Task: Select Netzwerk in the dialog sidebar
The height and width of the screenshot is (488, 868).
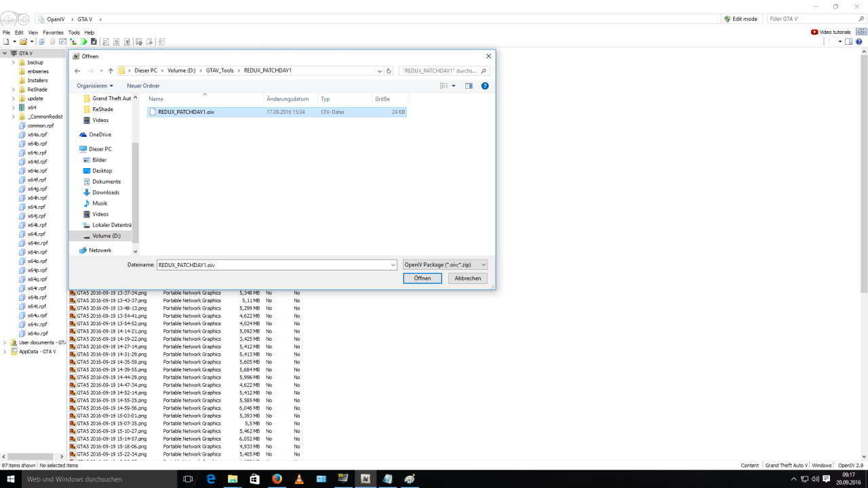Action: tap(100, 250)
